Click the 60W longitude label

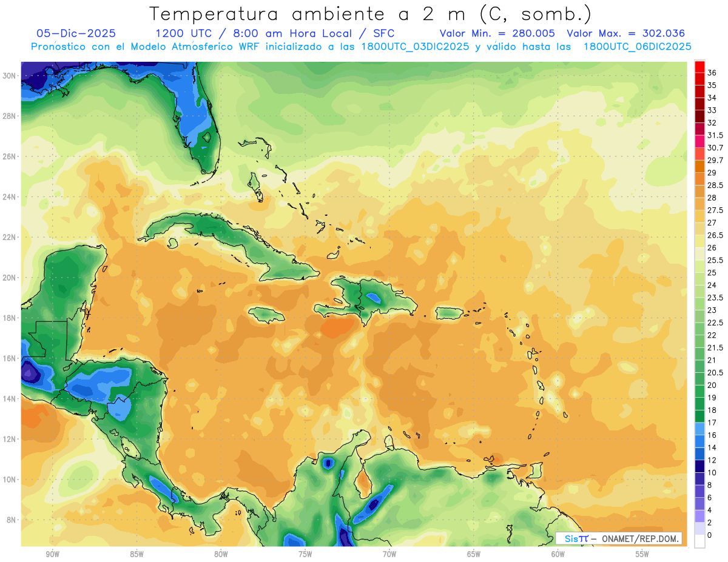pos(558,555)
